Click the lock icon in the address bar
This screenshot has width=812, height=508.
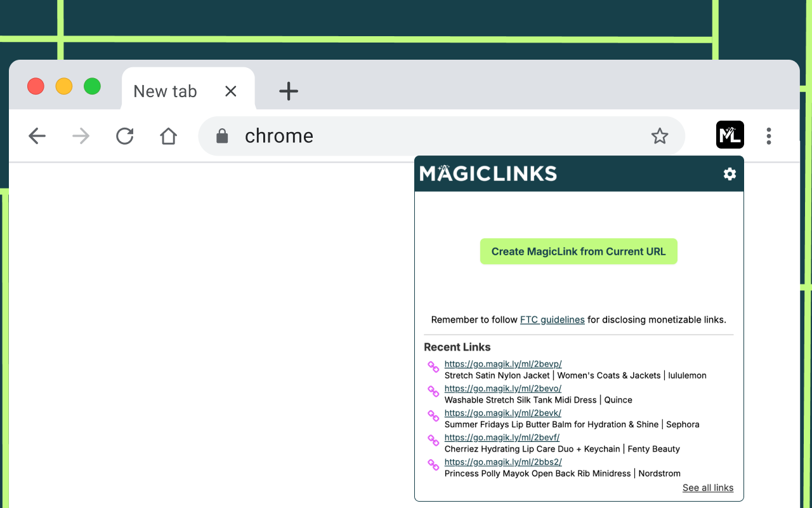coord(222,135)
